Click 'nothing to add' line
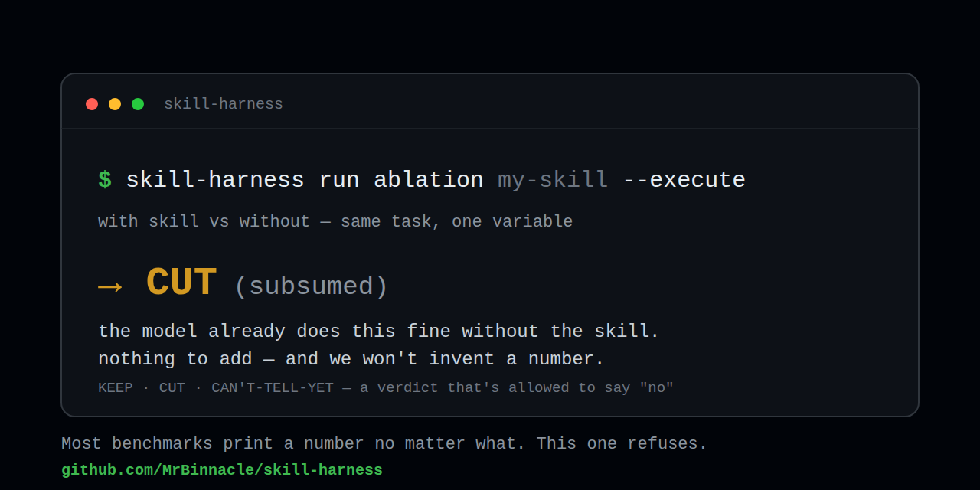This screenshot has width=980, height=490. [351, 359]
